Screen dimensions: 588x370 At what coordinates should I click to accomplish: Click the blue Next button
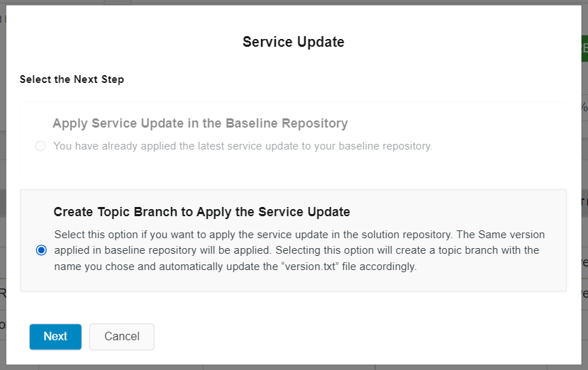point(55,337)
